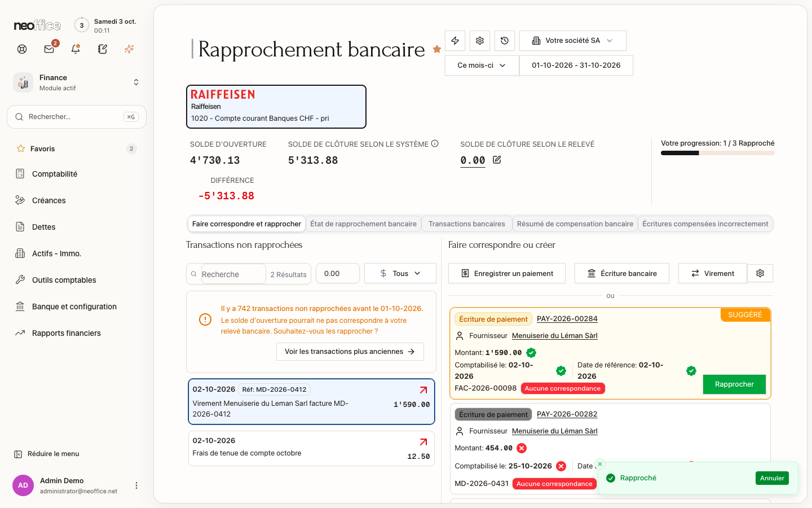Open the AI sparkle assistant icon
Screen dimensions: 812x508
pos(129,49)
